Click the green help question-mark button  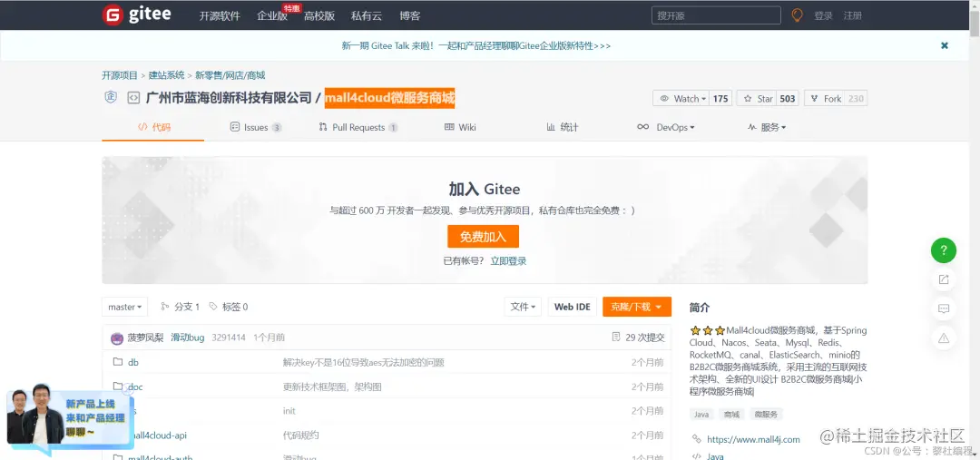pos(943,250)
